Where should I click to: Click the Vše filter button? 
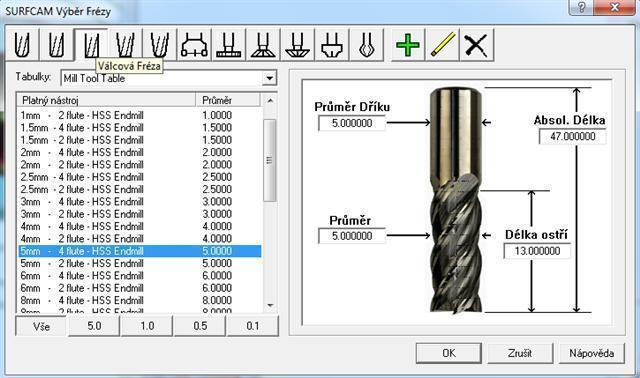[x=41, y=326]
